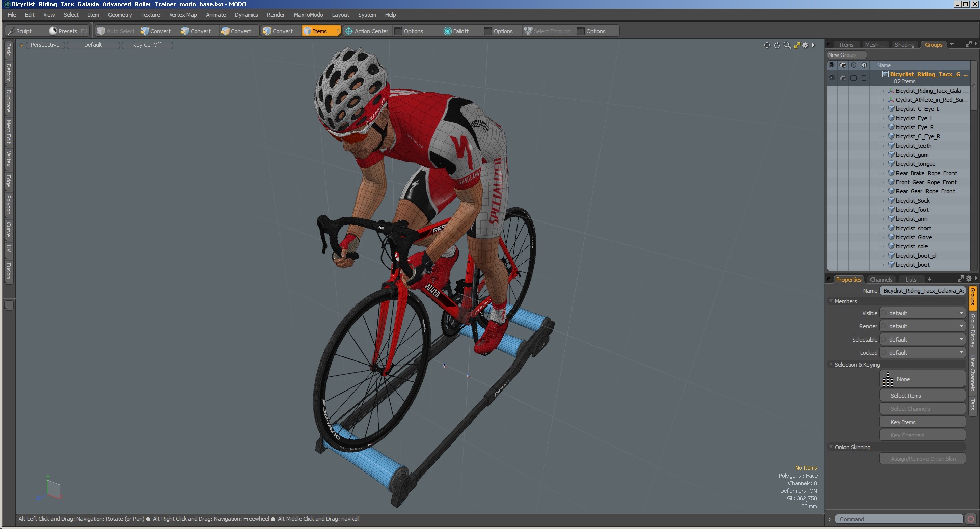
Task: Open Groups panel tab dropdown arrow
Action: point(951,44)
